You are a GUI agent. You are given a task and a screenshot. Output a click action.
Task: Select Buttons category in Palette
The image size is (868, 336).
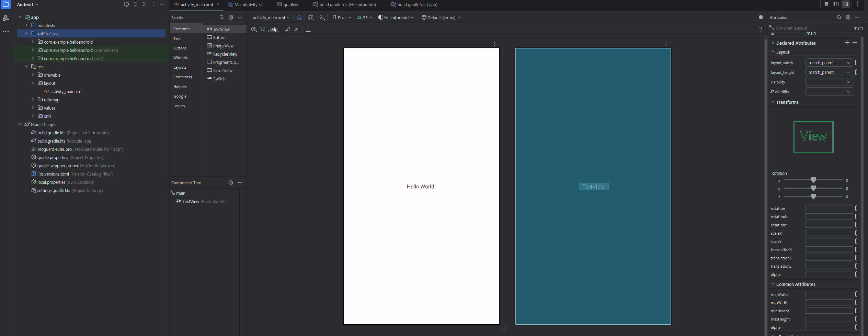(186, 48)
